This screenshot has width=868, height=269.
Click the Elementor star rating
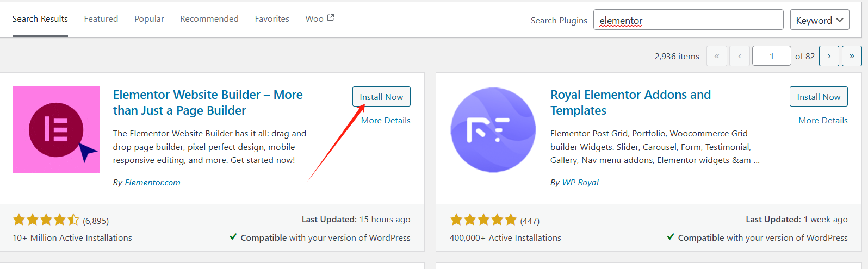coord(46,220)
